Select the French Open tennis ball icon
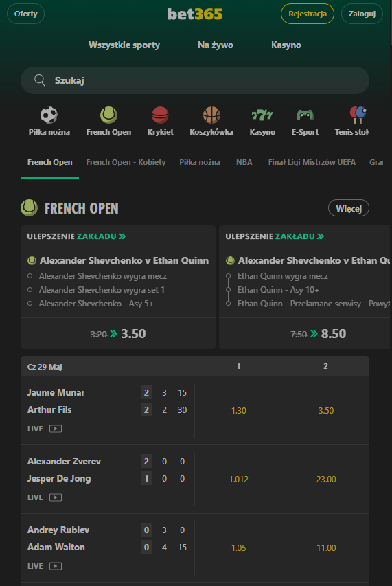This screenshot has height=586, width=392. point(108,115)
